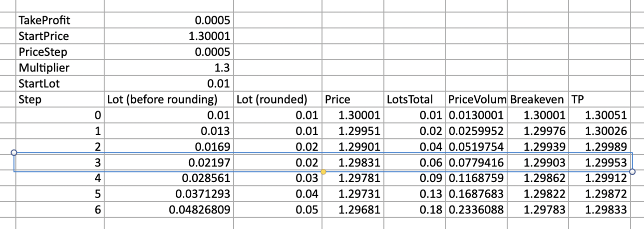The image size is (644, 229).
Task: Select the StartLot label cell
Action: pyautogui.click(x=59, y=82)
